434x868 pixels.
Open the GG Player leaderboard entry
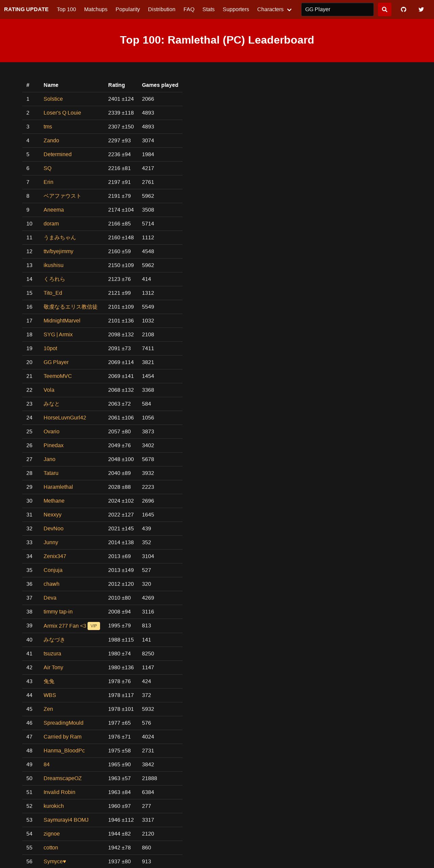point(56,362)
